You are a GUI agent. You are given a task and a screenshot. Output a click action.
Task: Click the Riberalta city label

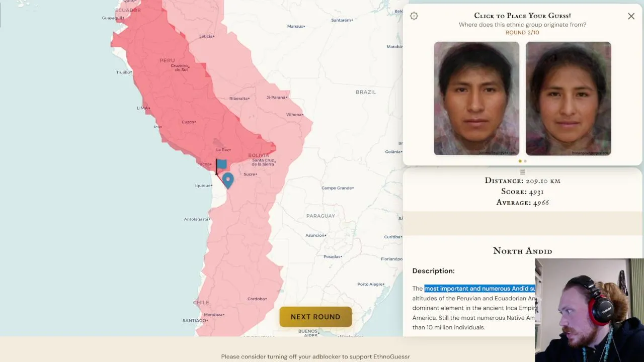point(239,99)
